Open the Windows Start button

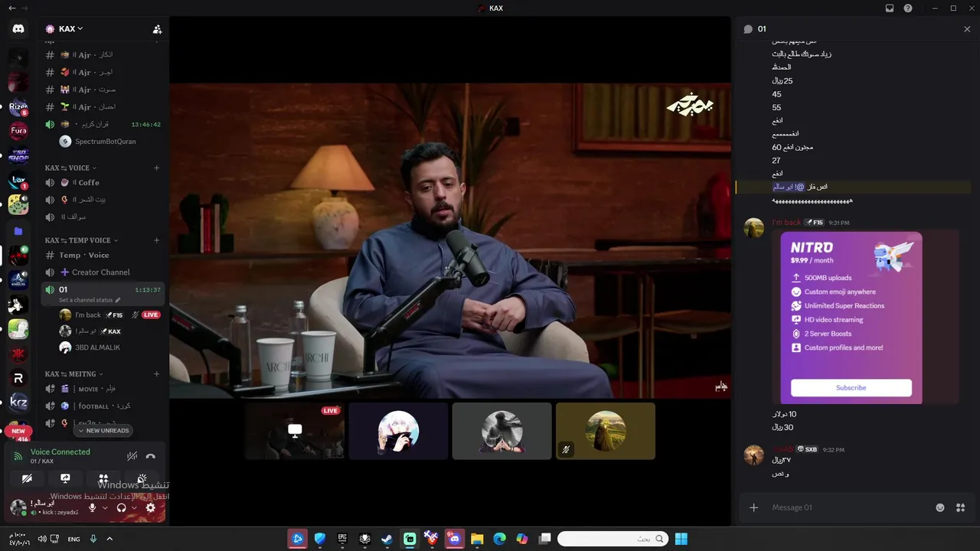681,539
